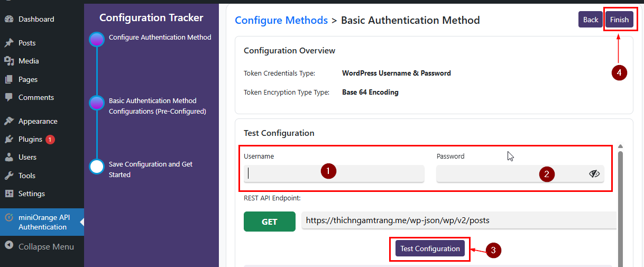Open the Users menu item
The width and height of the screenshot is (644, 267).
click(x=27, y=157)
